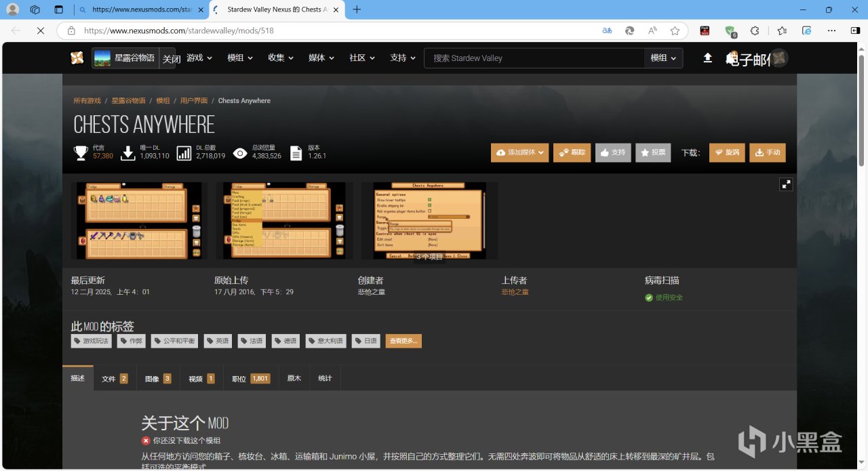868x471 pixels.
Task: Close the Chests Anywhere tab
Action: click(x=336, y=9)
